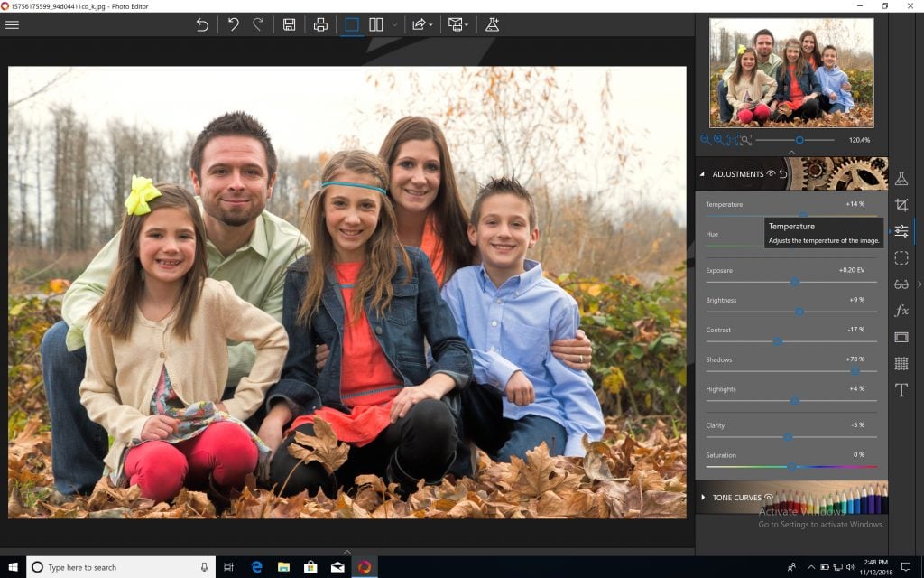Expand the bottom panel chevron
The width and height of the screenshot is (924, 578).
pos(347,552)
